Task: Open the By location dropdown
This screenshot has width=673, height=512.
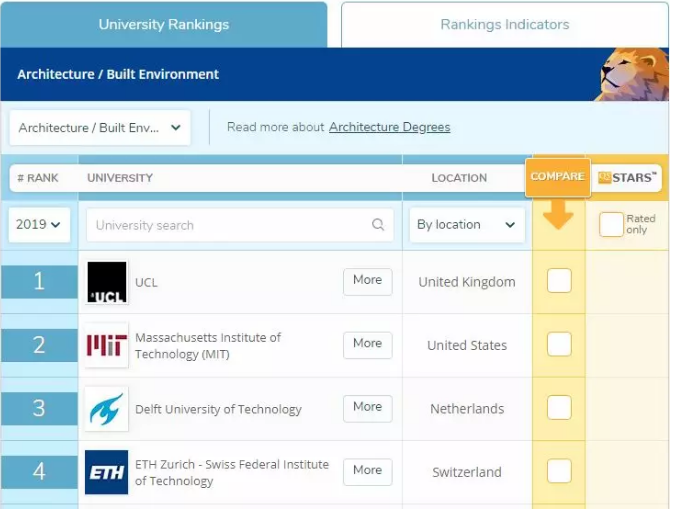Action: pos(469,225)
